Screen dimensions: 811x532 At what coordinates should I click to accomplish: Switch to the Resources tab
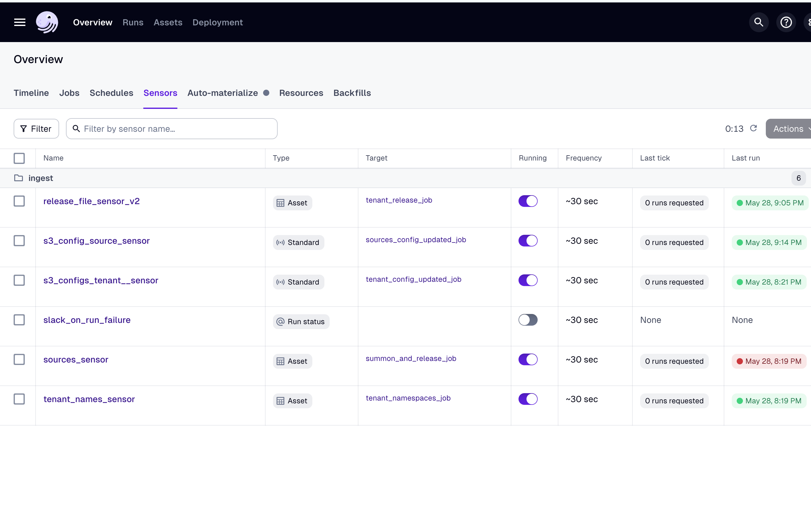[x=301, y=93]
